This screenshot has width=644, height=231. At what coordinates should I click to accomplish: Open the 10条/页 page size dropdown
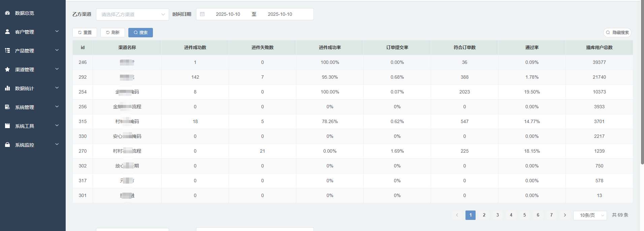tap(590, 215)
